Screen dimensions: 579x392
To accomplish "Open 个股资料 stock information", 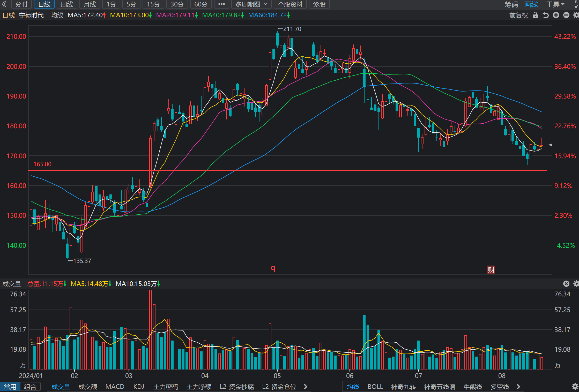I will [290, 4].
